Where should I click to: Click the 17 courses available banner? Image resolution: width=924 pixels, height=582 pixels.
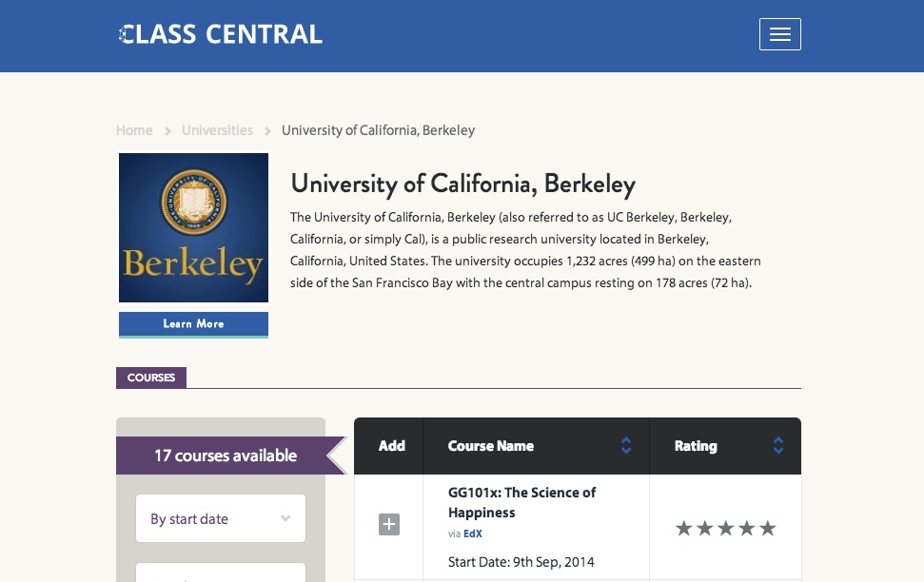[x=226, y=456]
